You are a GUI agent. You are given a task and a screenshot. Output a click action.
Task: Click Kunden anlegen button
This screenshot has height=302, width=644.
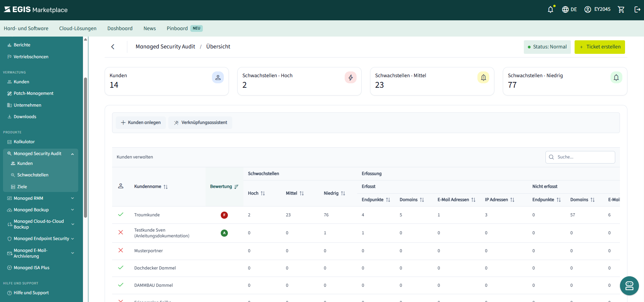[141, 123]
